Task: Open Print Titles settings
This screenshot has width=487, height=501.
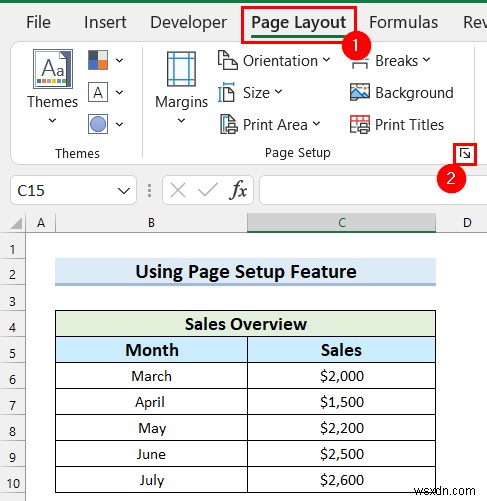Action: [397, 125]
